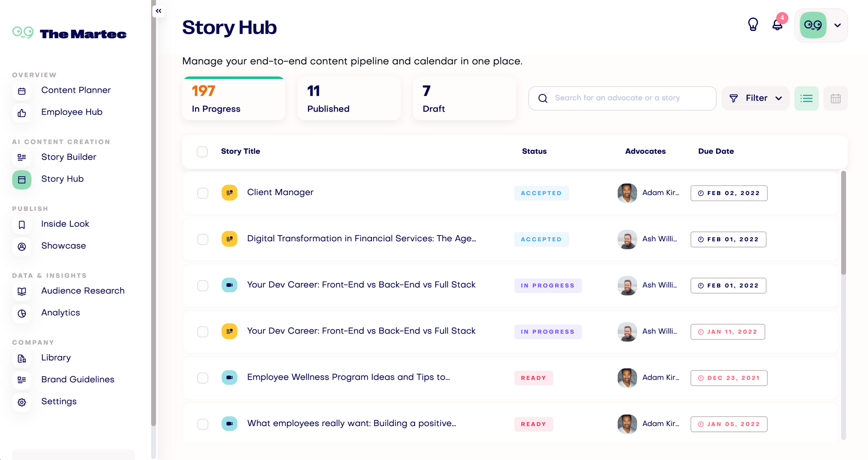Switch to the Draft tab

pos(464,99)
